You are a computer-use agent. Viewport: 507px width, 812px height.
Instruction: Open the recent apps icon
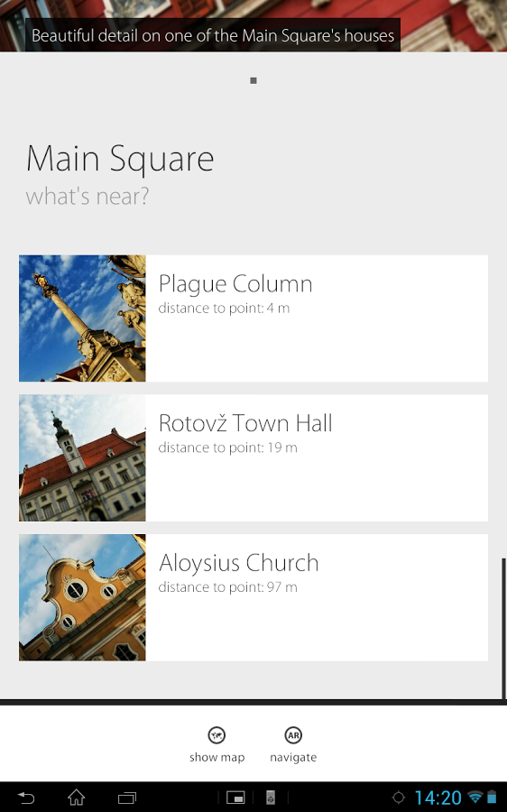click(127, 798)
